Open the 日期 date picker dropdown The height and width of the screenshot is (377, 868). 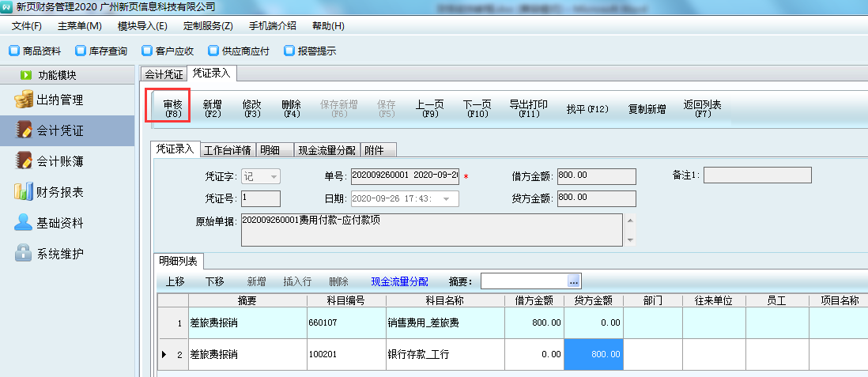447,199
